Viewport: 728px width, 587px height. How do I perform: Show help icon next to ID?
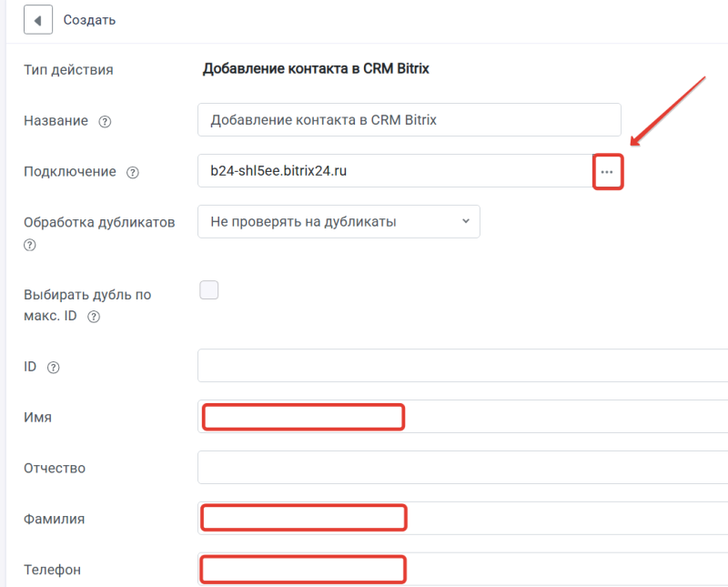pyautogui.click(x=54, y=368)
